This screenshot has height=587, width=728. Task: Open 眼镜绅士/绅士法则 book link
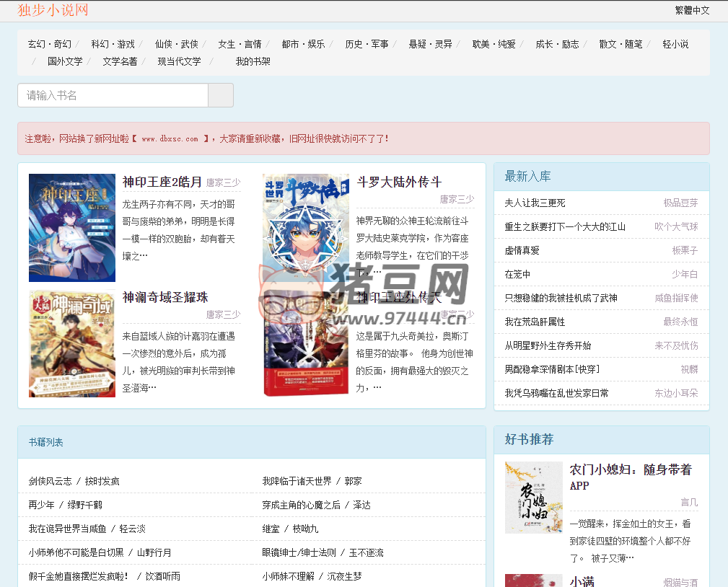pos(299,552)
